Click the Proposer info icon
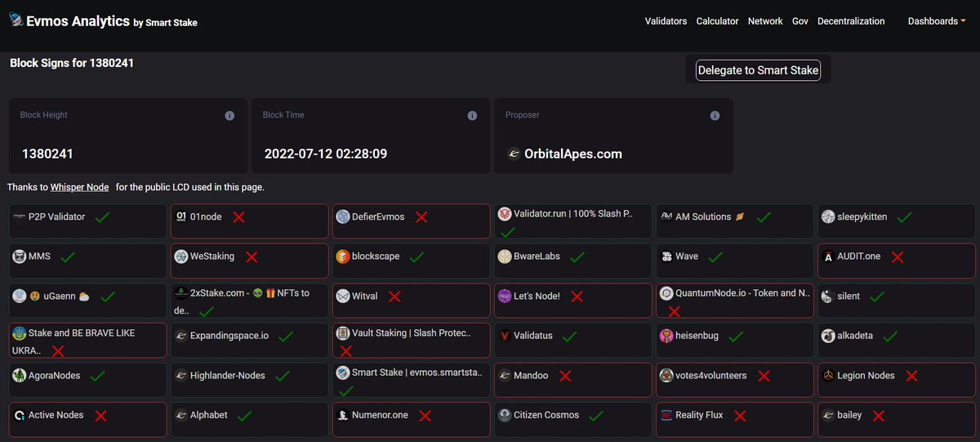 pyautogui.click(x=715, y=116)
